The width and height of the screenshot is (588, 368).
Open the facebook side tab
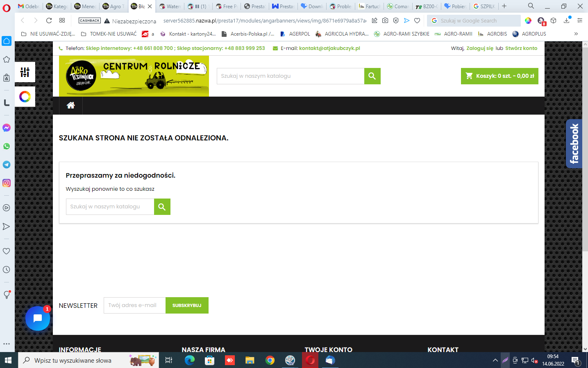click(574, 144)
